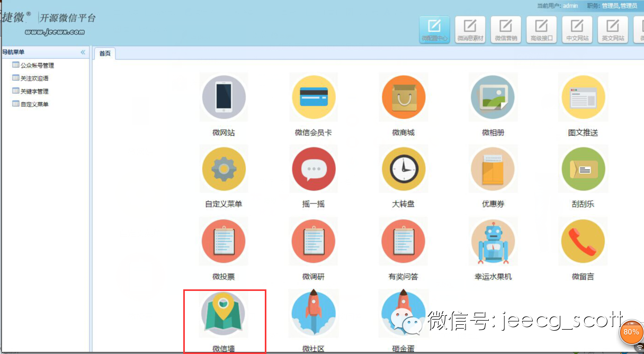Select 微配置中心 in top toolbar
Screen dimensions: 644x354
435,30
